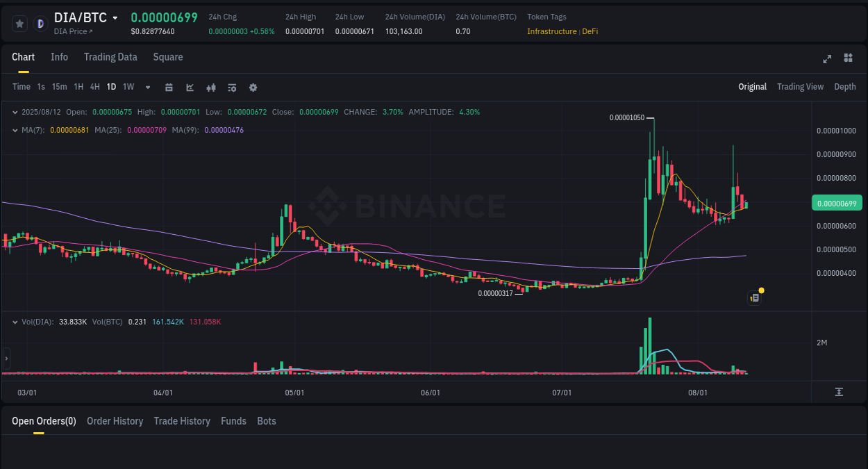Toggle the favorite star for DIA/BTC
This screenshot has height=469, width=868.
tap(19, 23)
